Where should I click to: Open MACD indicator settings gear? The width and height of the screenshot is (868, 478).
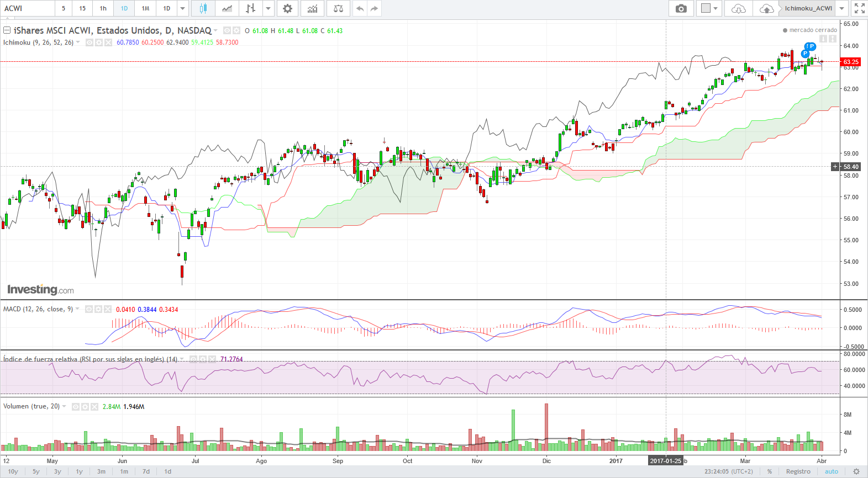click(98, 309)
